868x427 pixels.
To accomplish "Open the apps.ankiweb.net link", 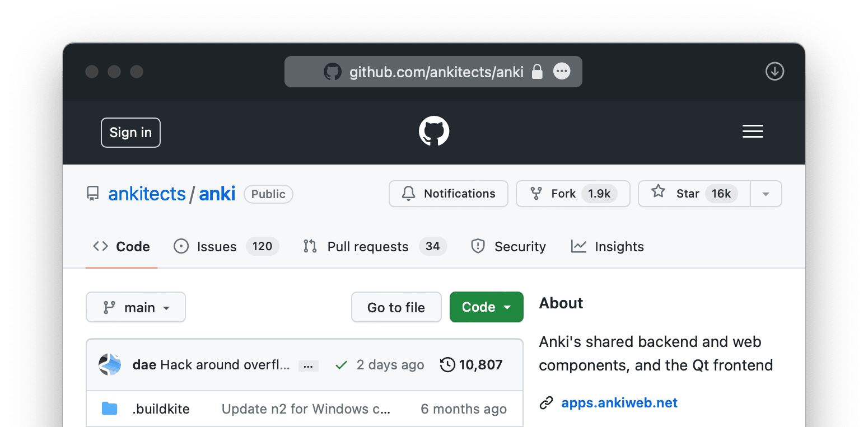I will [x=619, y=403].
